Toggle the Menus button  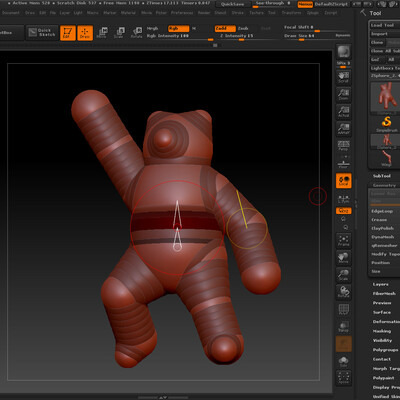pyautogui.click(x=305, y=4)
